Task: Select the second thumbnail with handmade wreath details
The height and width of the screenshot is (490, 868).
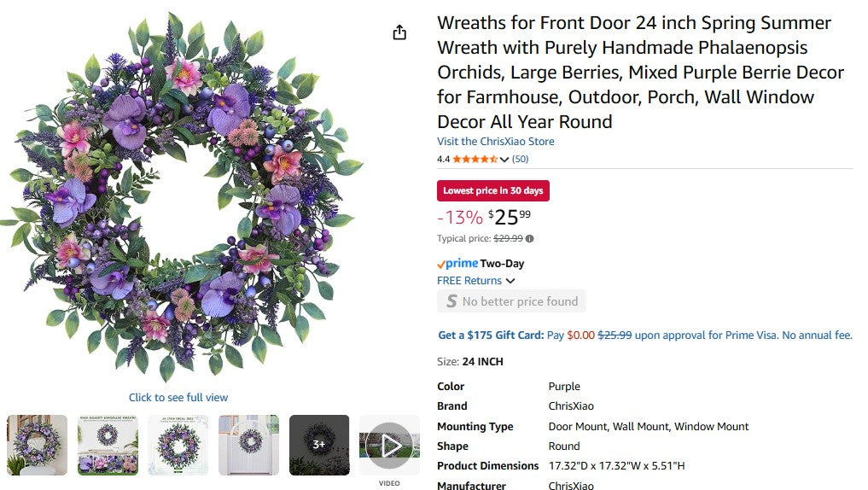Action: 108,445
